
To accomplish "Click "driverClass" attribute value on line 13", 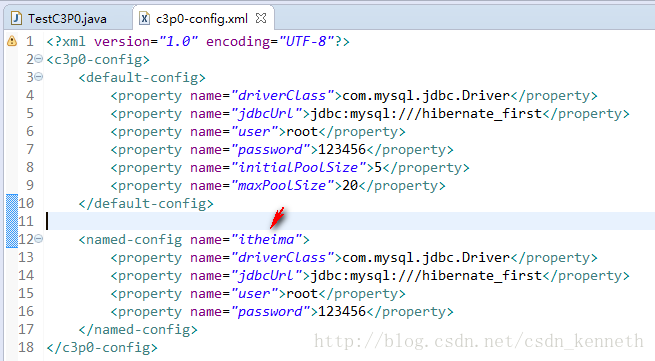I will [x=282, y=257].
